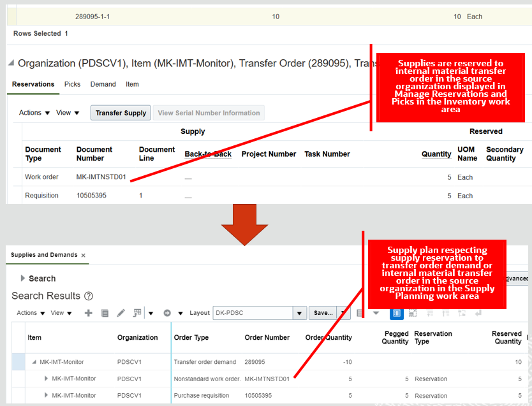Click the table export icon beside the pencil
The width and height of the screenshot is (532, 406).
pyautogui.click(x=137, y=313)
